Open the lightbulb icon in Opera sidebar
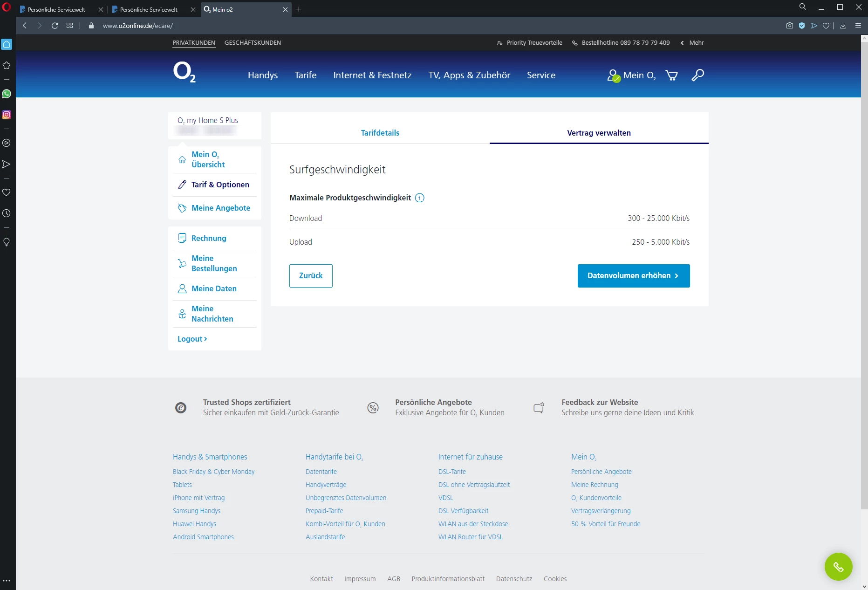This screenshot has width=868, height=590. tap(7, 242)
